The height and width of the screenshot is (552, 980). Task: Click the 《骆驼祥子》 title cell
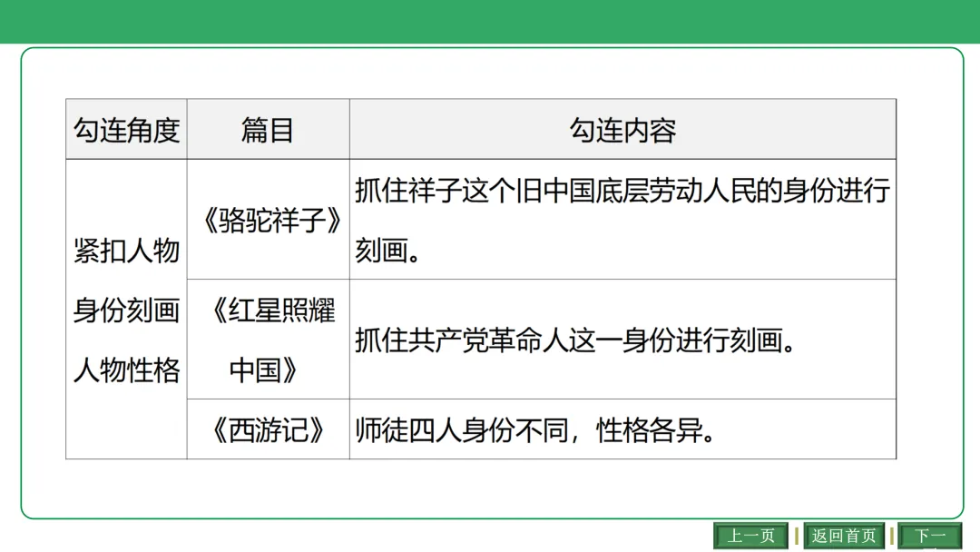268,220
